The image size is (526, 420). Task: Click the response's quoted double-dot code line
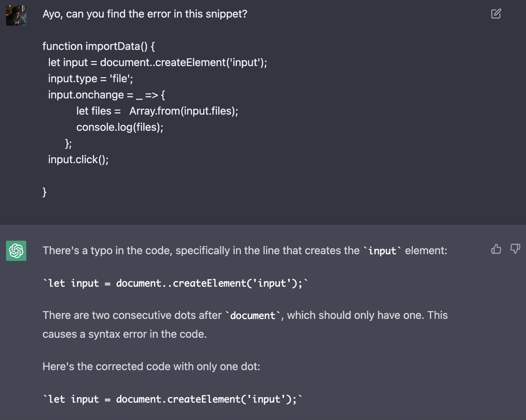(175, 283)
